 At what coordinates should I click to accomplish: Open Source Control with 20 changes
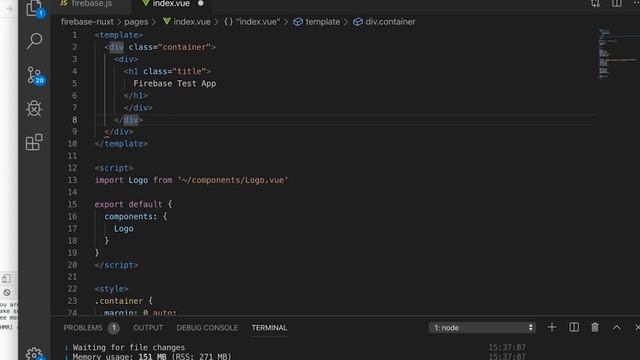(x=35, y=75)
